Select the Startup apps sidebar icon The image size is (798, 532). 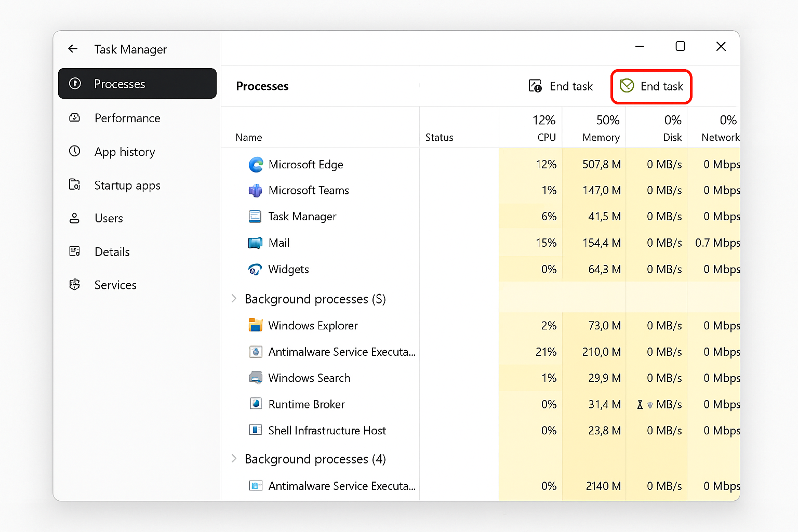[75, 185]
